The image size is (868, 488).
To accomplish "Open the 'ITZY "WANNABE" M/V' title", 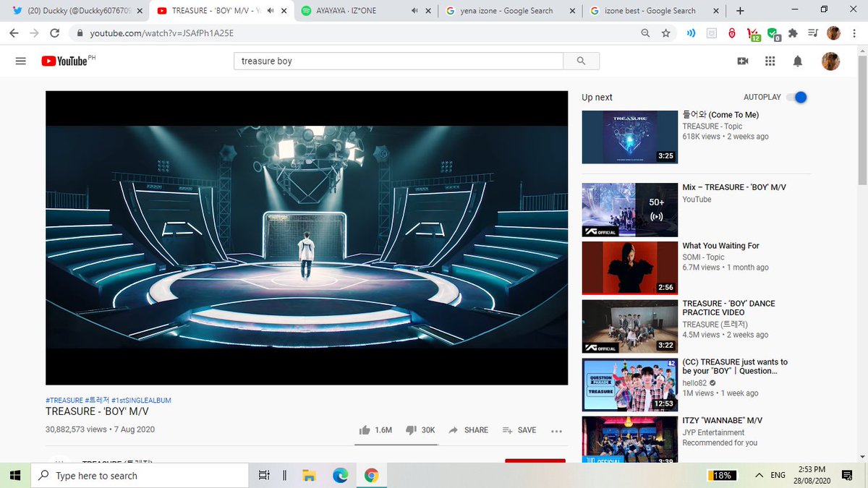I will [x=722, y=421].
